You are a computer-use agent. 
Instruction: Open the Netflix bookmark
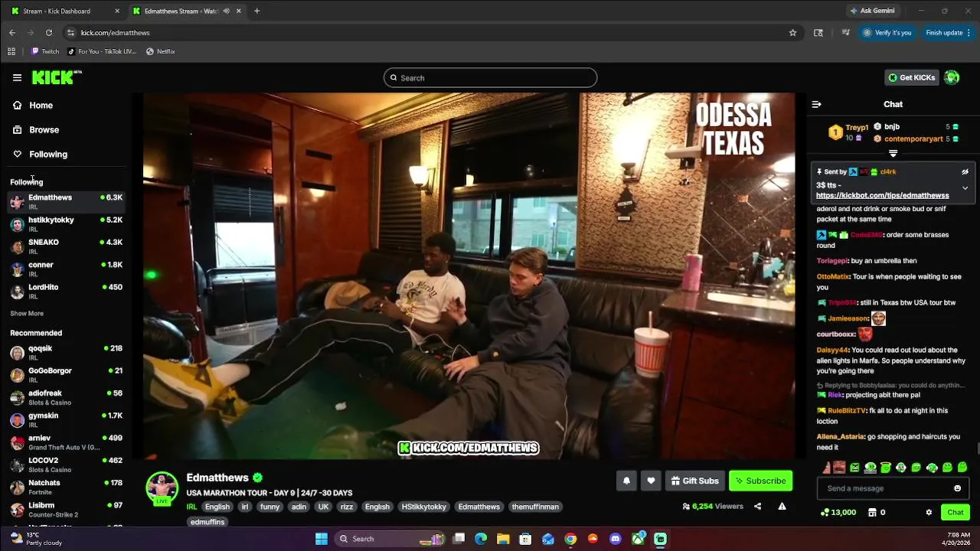pyautogui.click(x=161, y=51)
